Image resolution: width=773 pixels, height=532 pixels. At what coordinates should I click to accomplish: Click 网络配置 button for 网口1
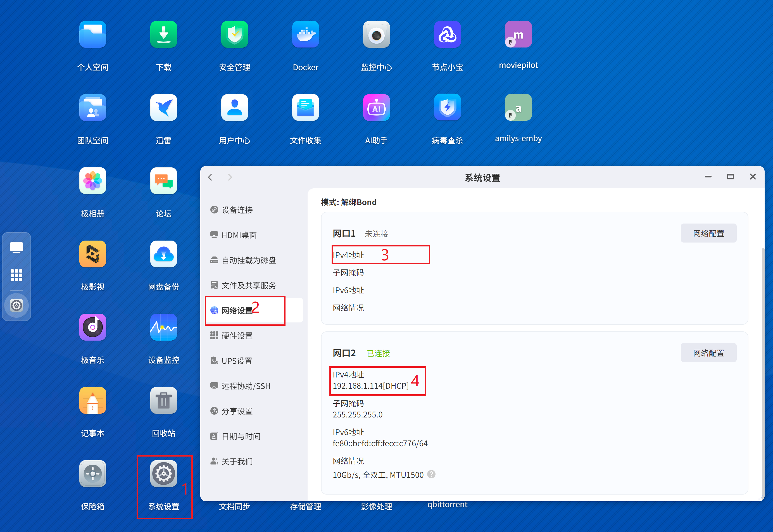click(x=708, y=233)
